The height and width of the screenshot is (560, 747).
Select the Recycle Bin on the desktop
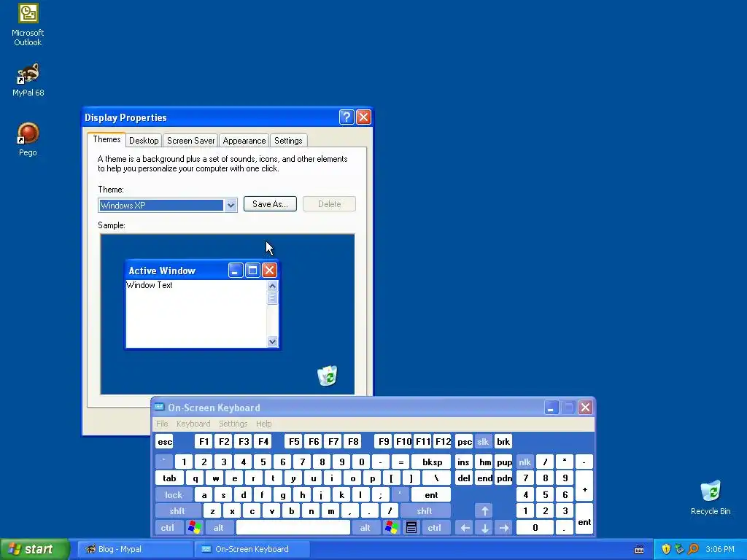click(x=711, y=497)
